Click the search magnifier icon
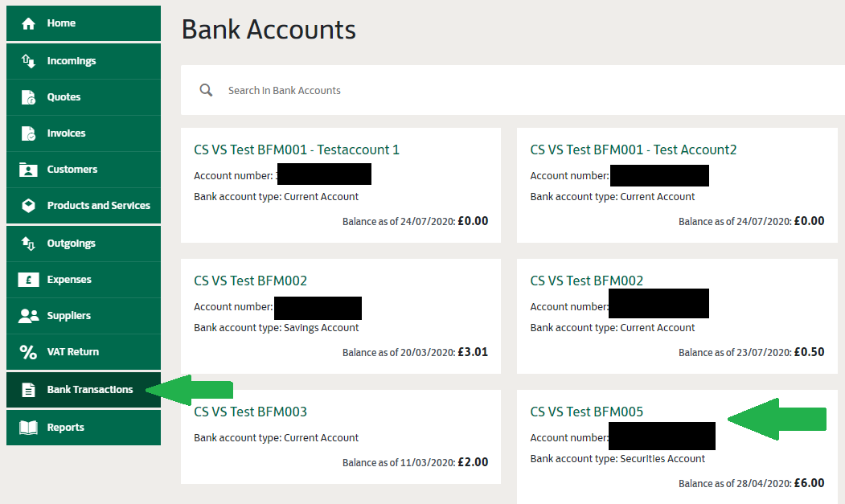The height and width of the screenshot is (504, 845). click(x=207, y=91)
